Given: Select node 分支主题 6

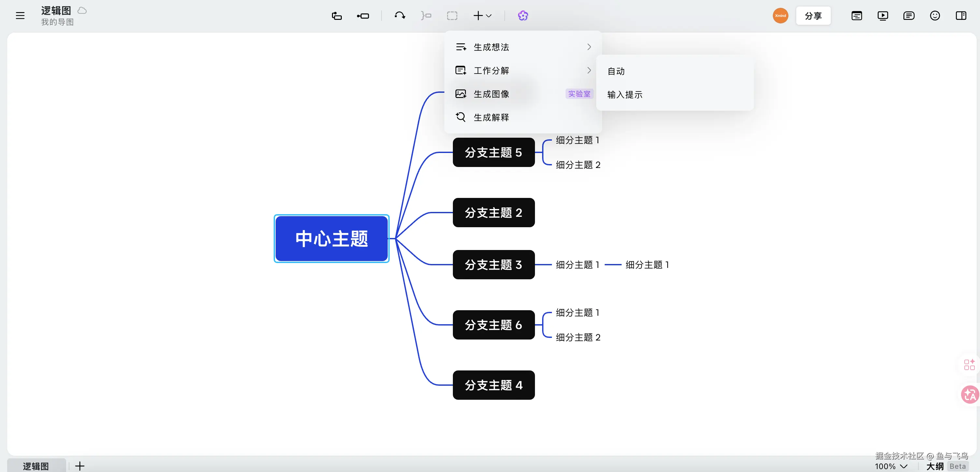Looking at the screenshot, I should [x=494, y=325].
